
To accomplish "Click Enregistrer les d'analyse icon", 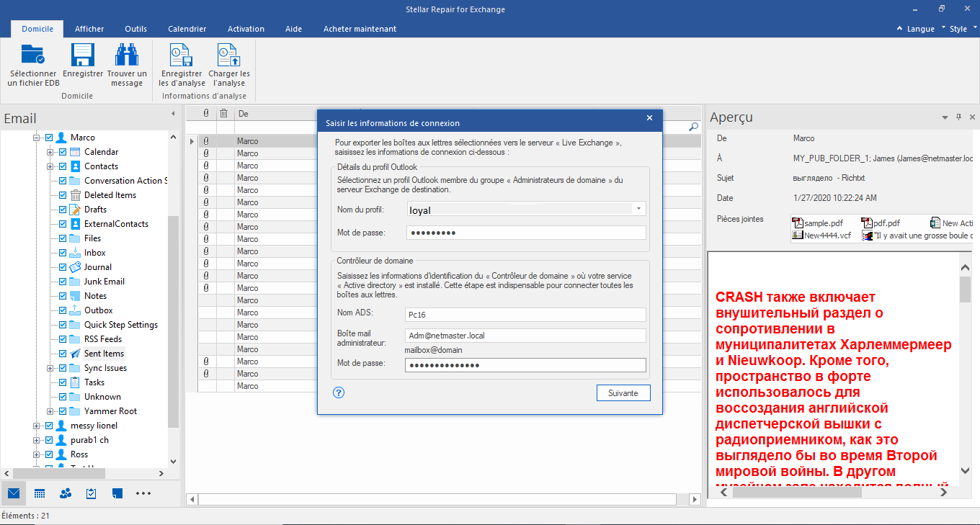I will tap(181, 56).
